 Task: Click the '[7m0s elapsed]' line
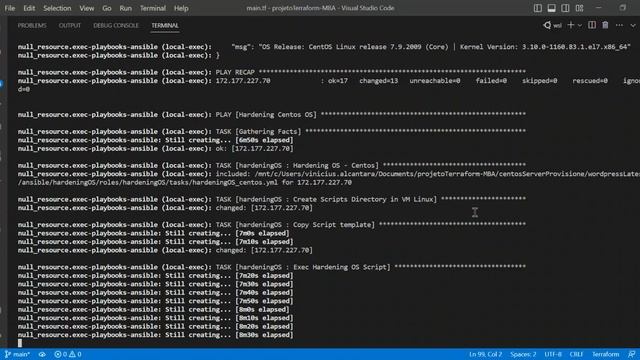click(x=153, y=233)
